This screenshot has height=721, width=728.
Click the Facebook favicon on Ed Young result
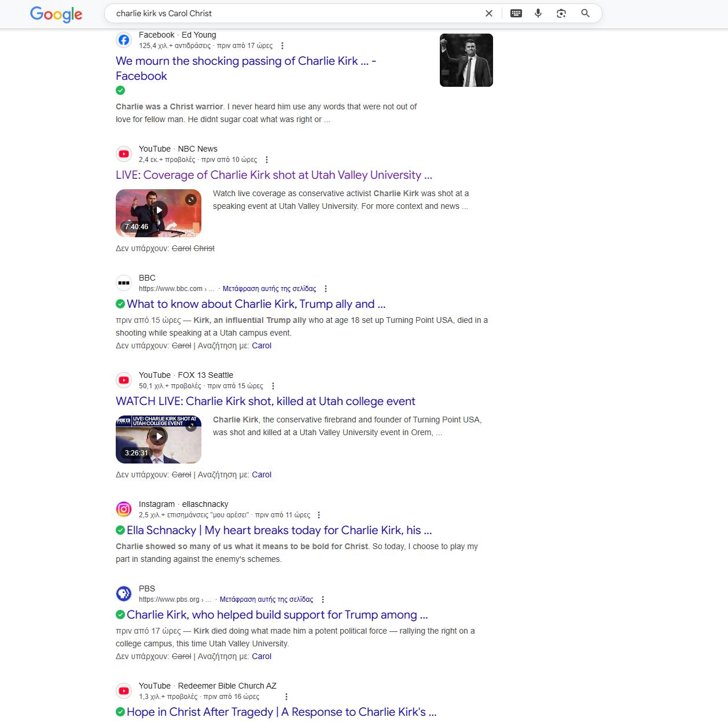[x=124, y=40]
